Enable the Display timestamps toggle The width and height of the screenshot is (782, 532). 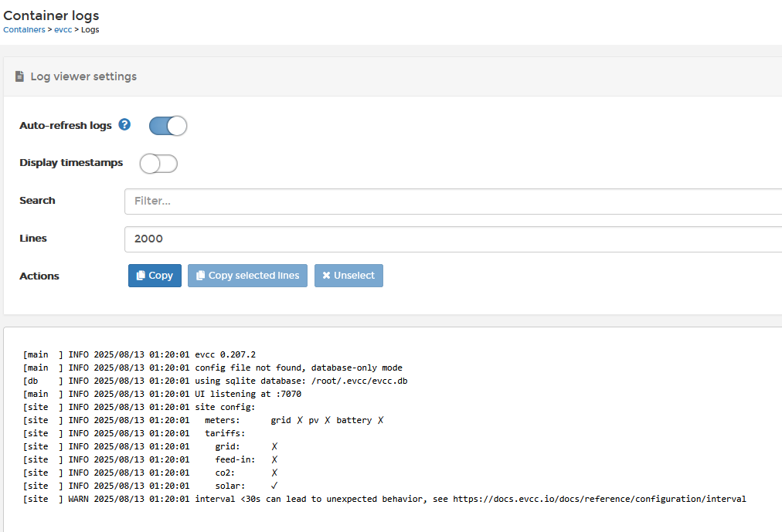[158, 164]
